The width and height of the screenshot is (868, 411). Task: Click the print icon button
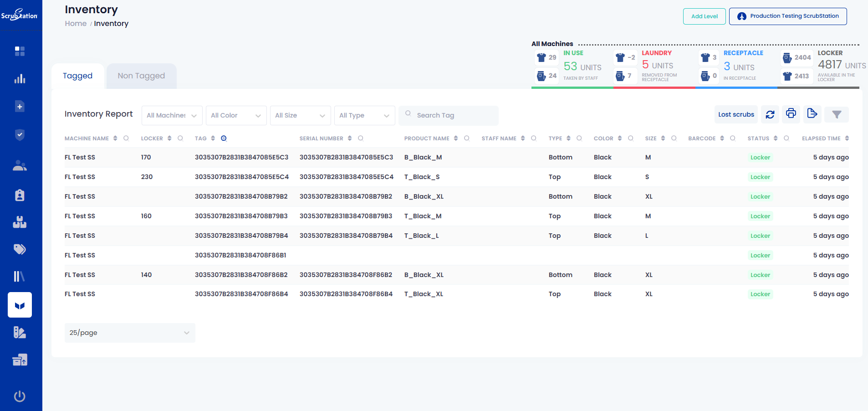[791, 114]
